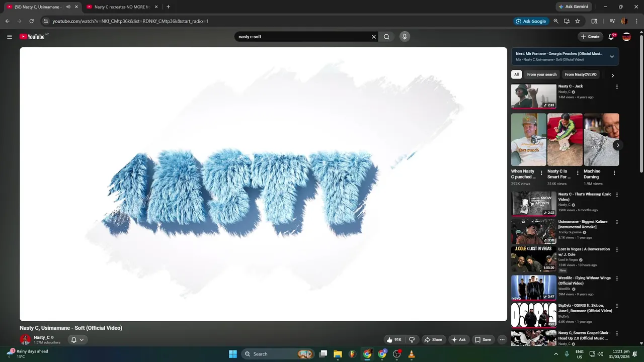The image size is (644, 362).
Task: Go to the YouTube home logo
Action: point(32,37)
